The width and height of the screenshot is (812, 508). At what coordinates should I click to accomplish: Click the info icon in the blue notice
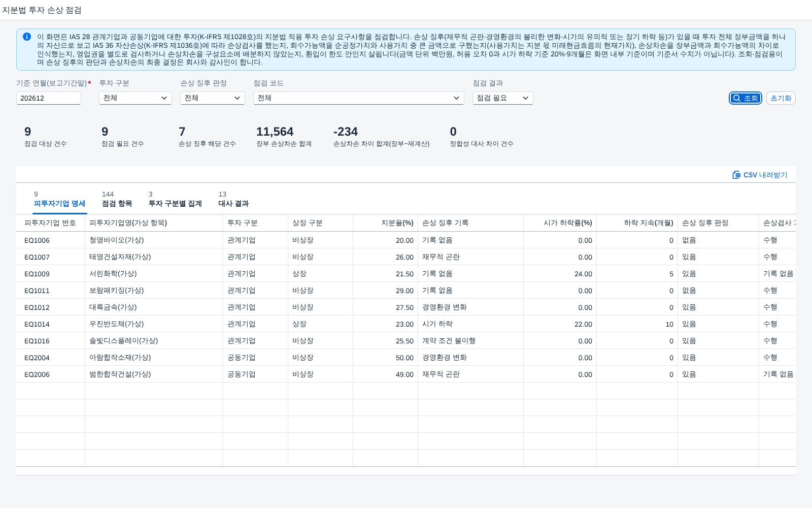(x=27, y=37)
